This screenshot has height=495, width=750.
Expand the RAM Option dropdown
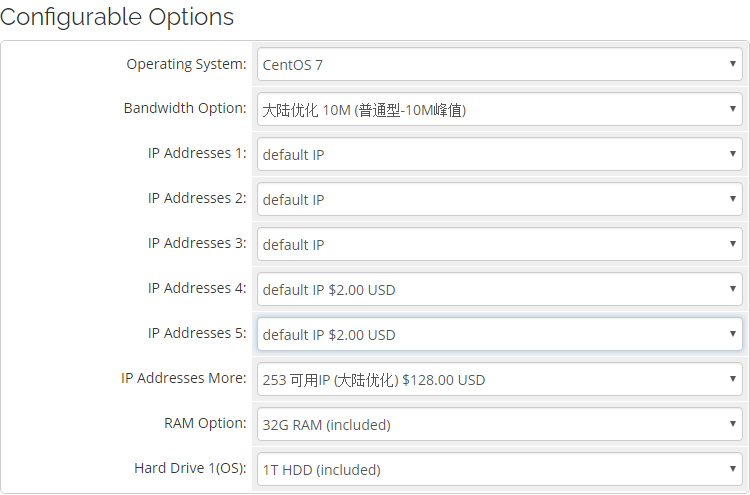tap(499, 424)
